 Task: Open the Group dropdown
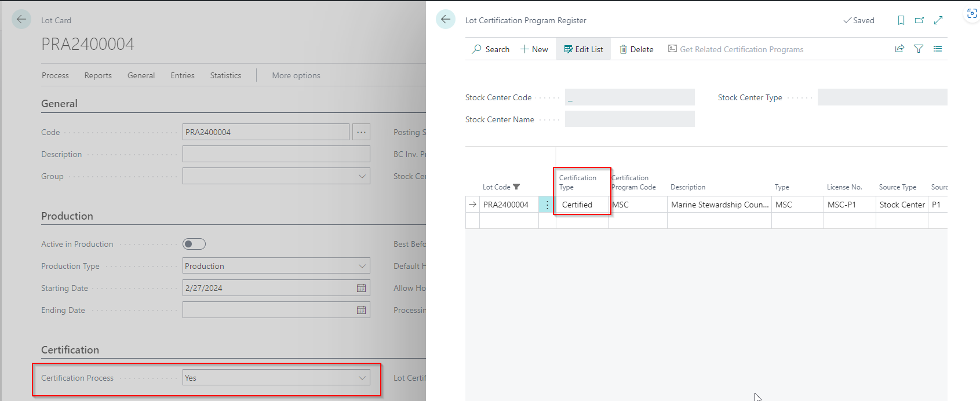[362, 176]
